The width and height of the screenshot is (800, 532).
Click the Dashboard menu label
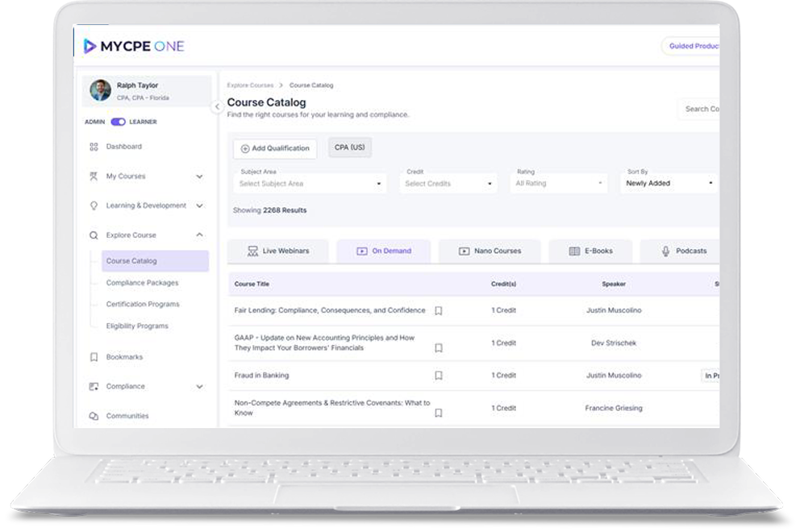[124, 147]
